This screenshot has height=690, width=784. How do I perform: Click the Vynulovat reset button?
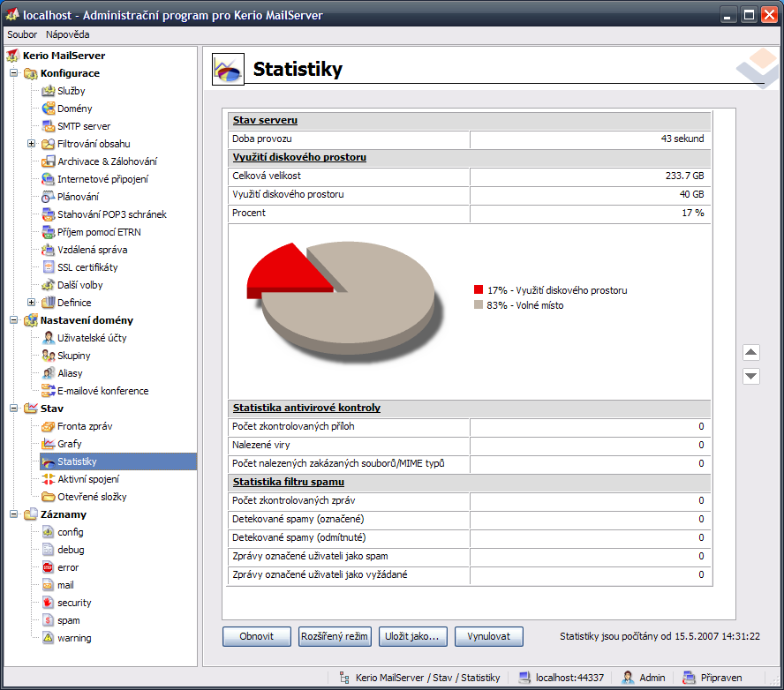coord(488,636)
